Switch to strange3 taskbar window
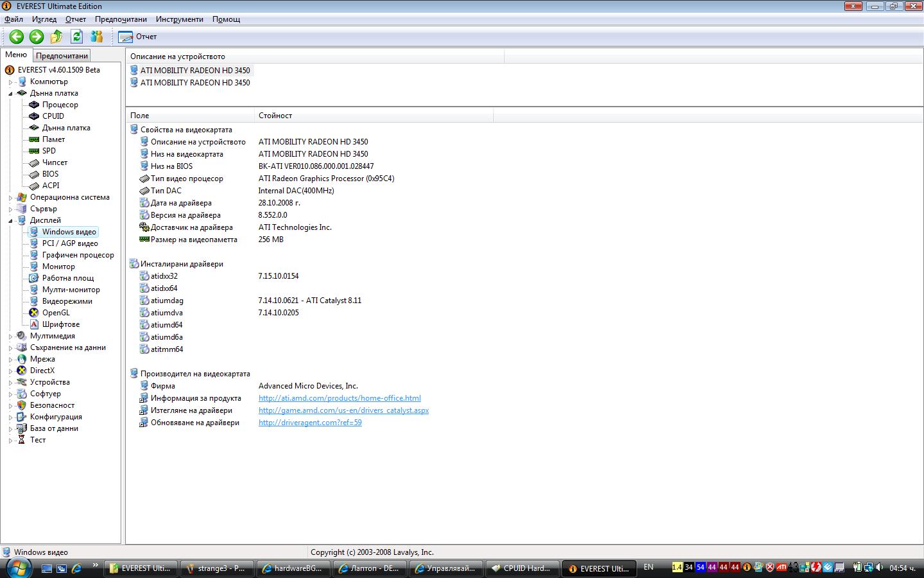Screen dimensions: 924x578 (217, 568)
